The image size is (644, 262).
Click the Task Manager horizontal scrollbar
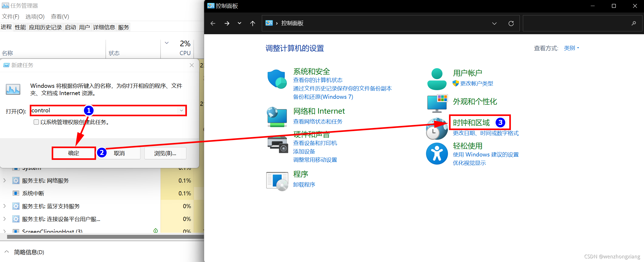click(x=105, y=237)
